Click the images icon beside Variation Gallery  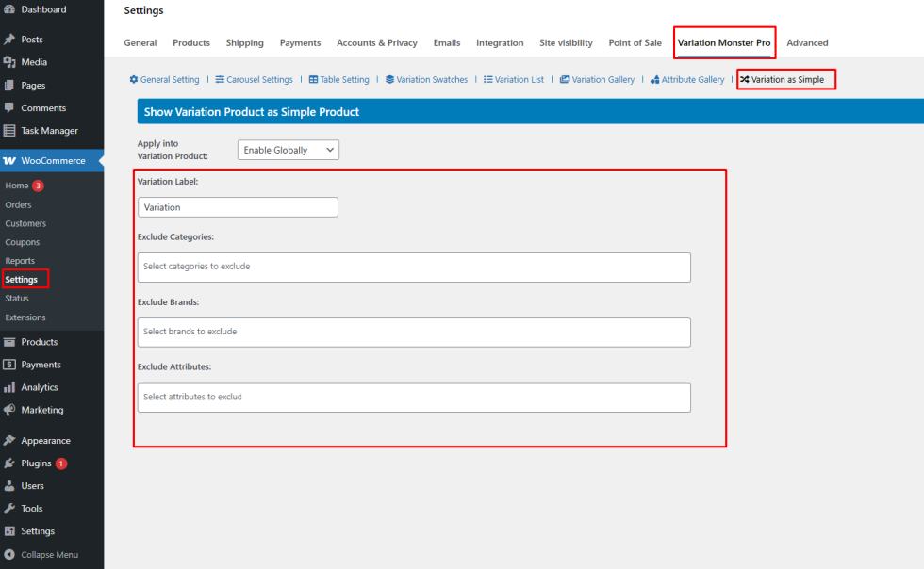click(565, 79)
